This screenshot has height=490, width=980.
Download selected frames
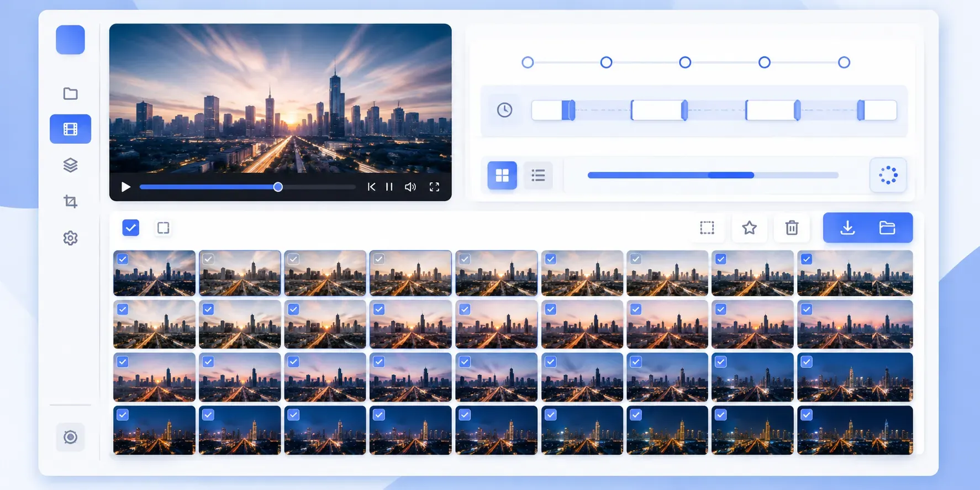coord(847,228)
